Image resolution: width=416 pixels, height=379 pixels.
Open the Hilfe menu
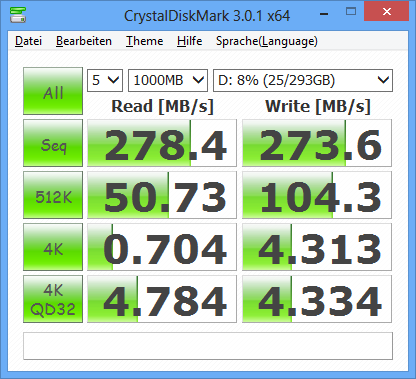[x=189, y=41]
